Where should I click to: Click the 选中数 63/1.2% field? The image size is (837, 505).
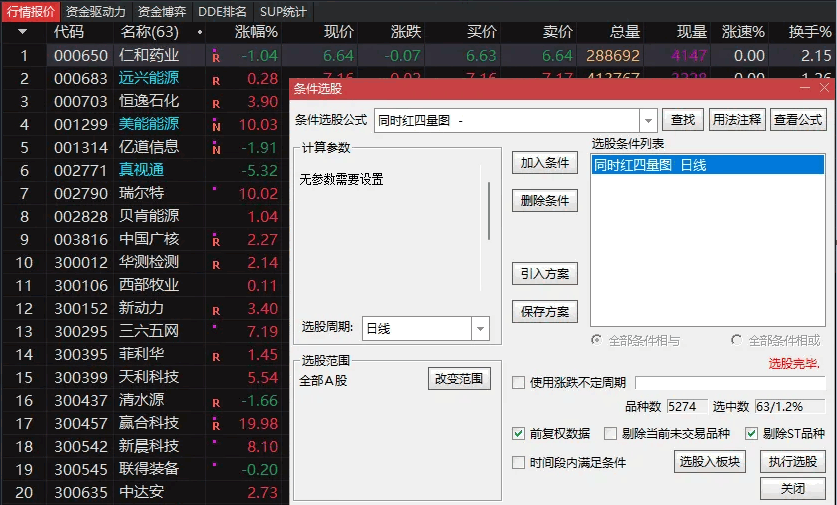(790, 407)
